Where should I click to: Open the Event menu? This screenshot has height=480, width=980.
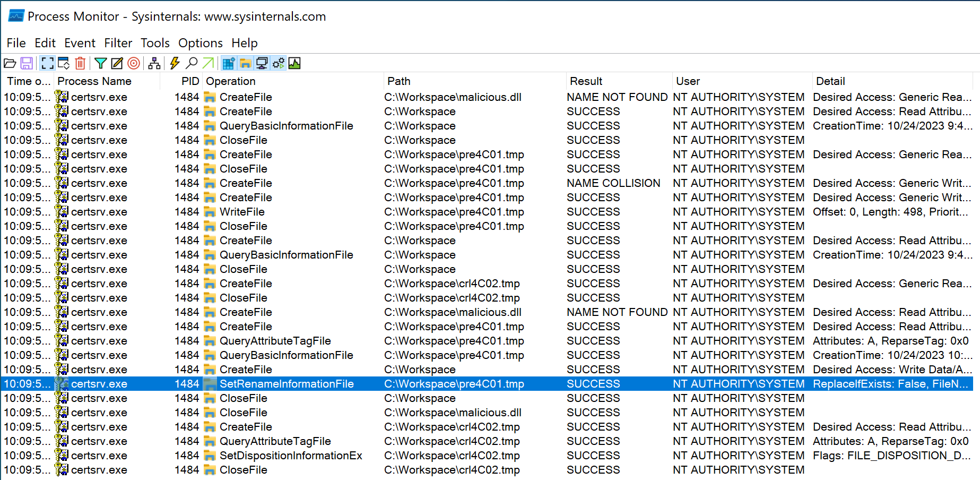80,43
